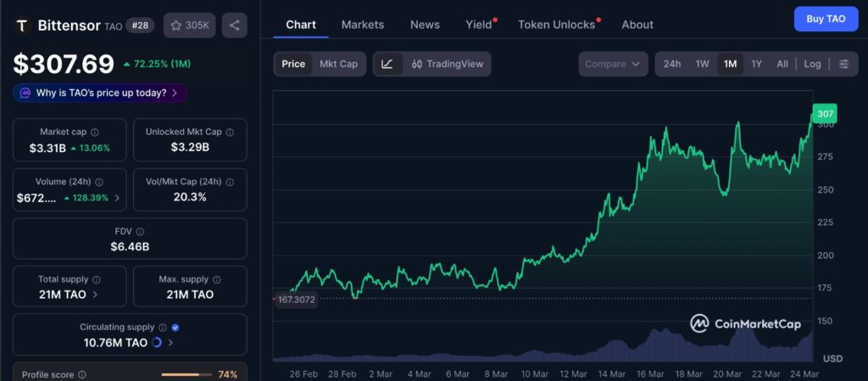Screen dimensions: 868x381
Task: Expand Circulating supply details chevron
Action: click(170, 343)
